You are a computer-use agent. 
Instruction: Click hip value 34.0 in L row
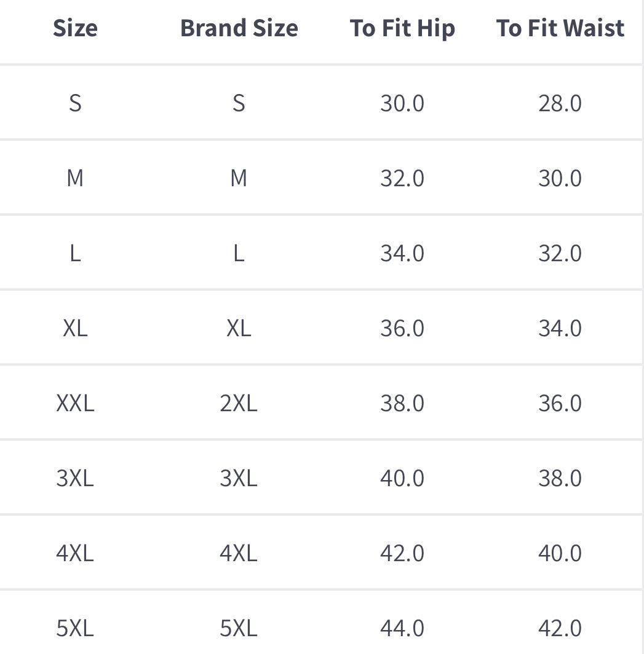pos(402,253)
